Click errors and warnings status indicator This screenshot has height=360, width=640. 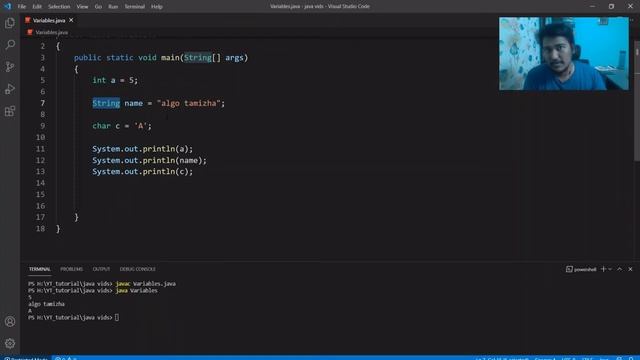[x=65, y=358]
